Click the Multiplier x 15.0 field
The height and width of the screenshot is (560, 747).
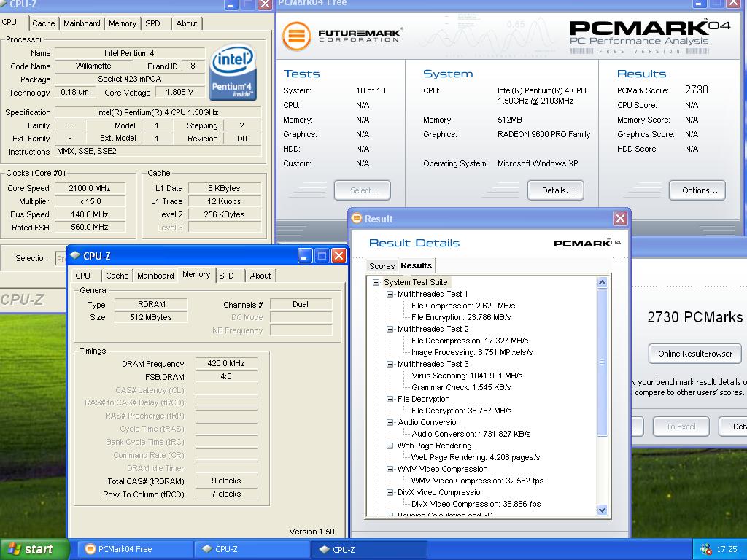pos(90,201)
